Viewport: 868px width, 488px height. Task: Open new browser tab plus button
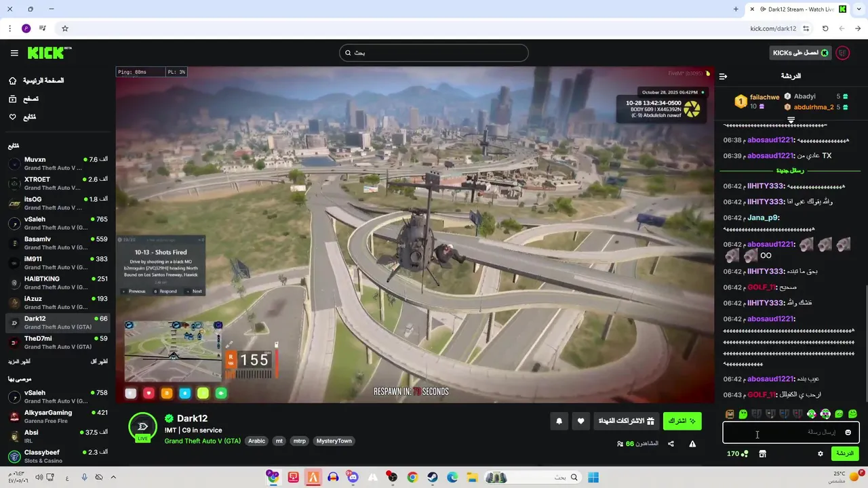click(736, 9)
